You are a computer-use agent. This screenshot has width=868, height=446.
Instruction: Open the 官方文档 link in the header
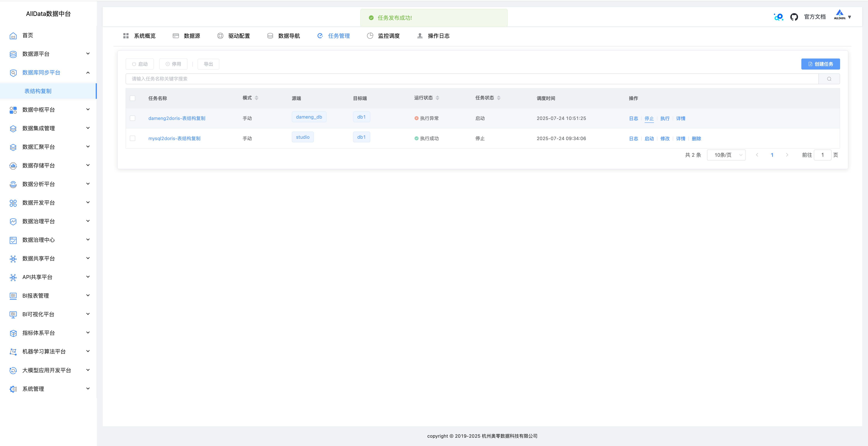[x=814, y=17]
